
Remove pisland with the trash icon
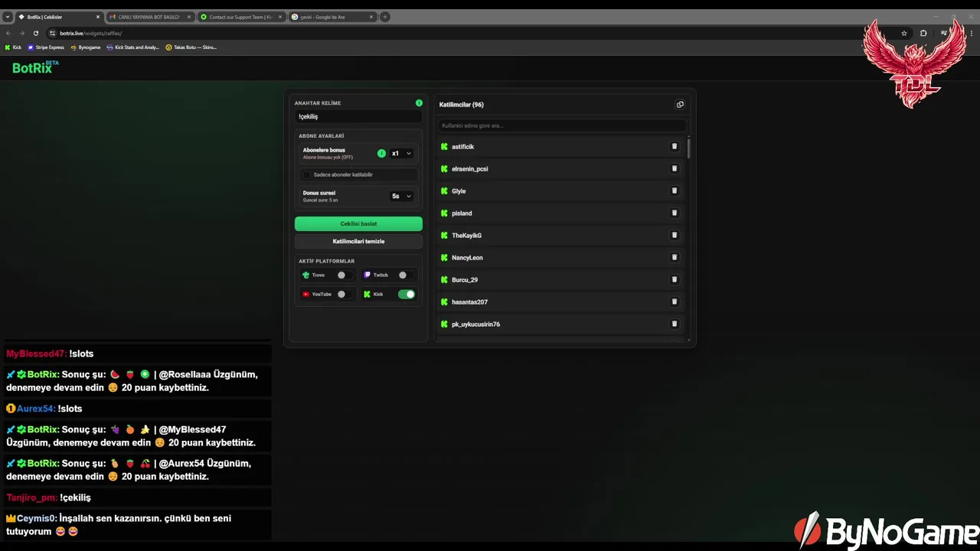[x=675, y=213]
